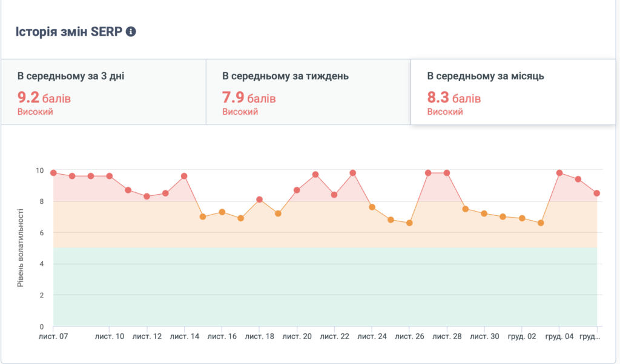
Task: Select the 'В середньому за 3 дні' tab
Action: click(x=104, y=92)
